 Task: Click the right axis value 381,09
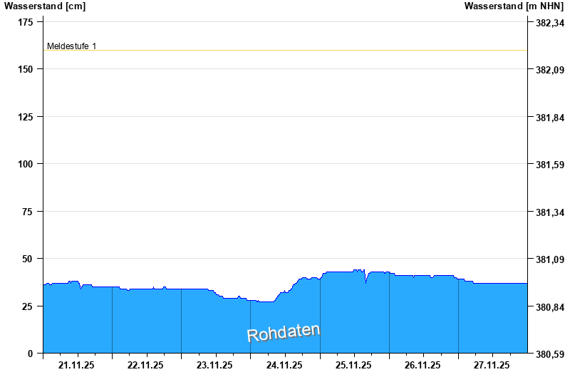(x=550, y=259)
